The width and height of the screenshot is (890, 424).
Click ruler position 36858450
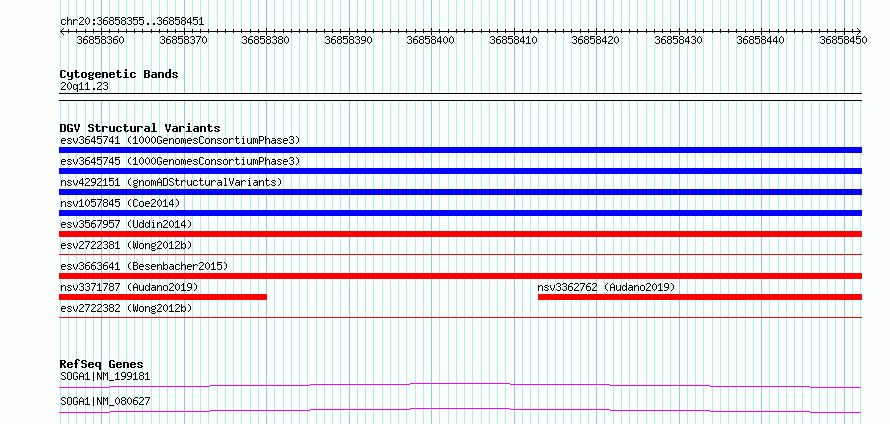[843, 40]
